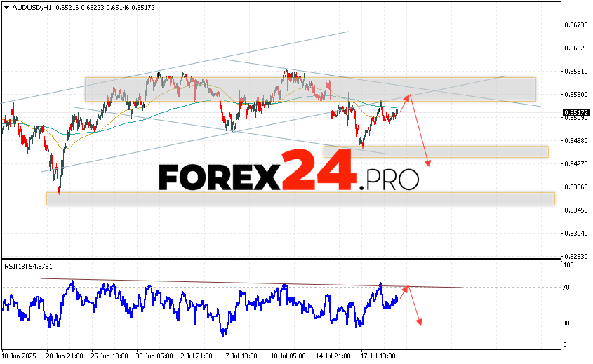Viewport: 593px width, 364px height.
Task: Click the red upward arrowhead in RSI panel
Action: tap(405, 288)
